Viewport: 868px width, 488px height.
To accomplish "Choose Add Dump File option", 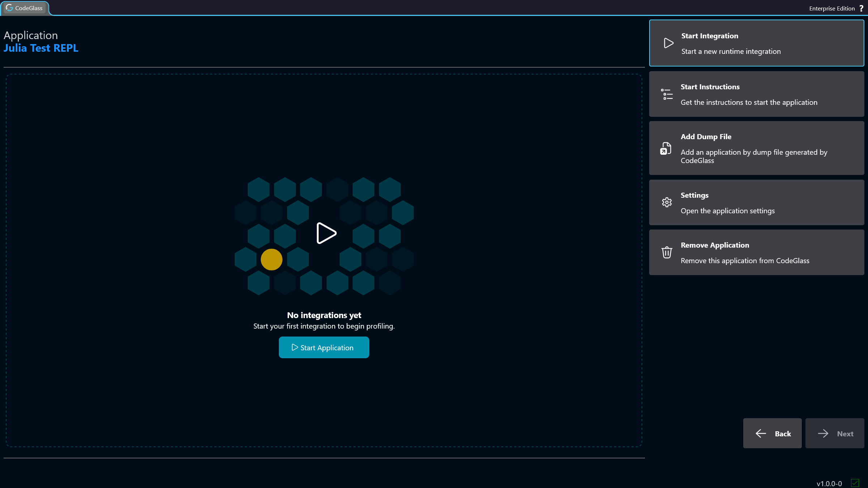I will click(757, 148).
